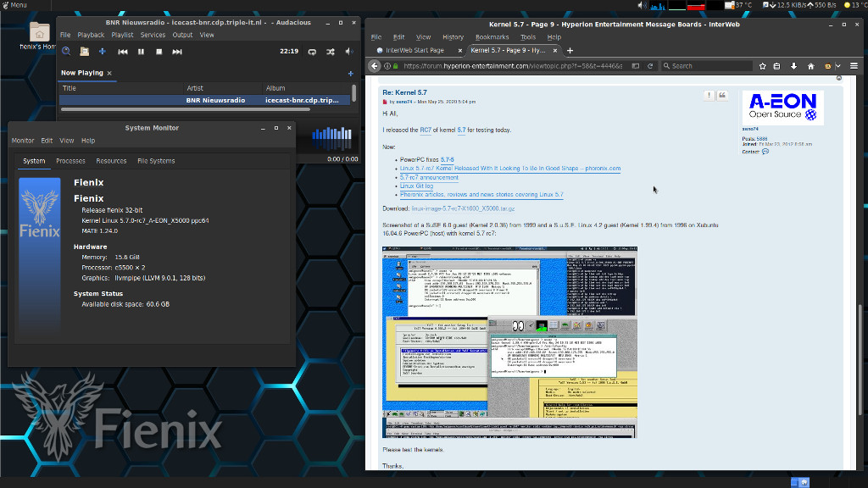868x488 pixels.
Task: Click the embedded SuSE screenshot image
Action: click(509, 342)
